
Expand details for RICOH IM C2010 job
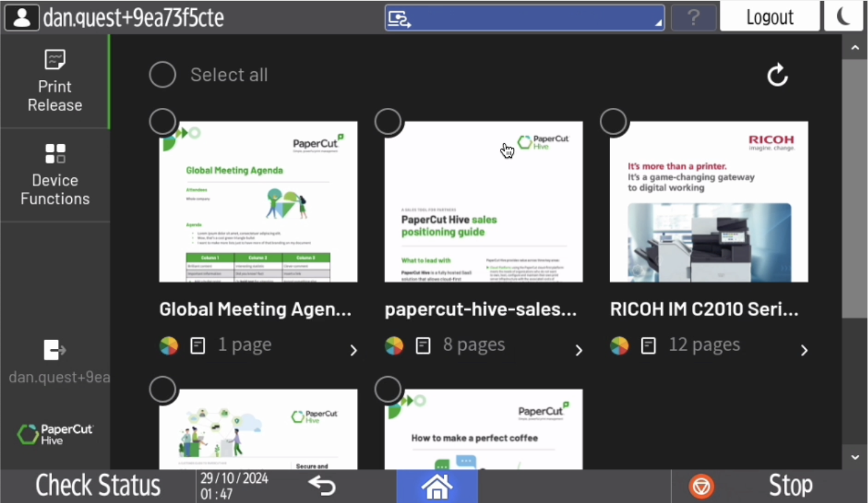tap(804, 350)
